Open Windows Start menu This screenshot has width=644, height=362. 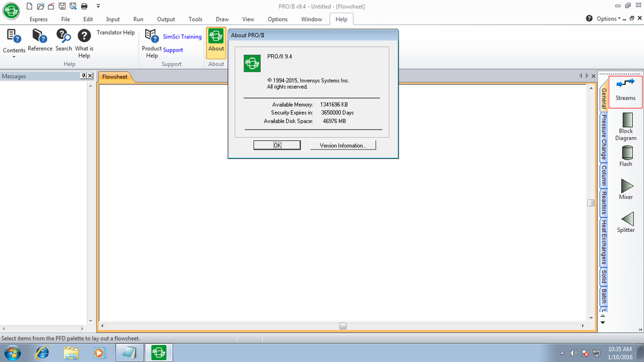13,353
